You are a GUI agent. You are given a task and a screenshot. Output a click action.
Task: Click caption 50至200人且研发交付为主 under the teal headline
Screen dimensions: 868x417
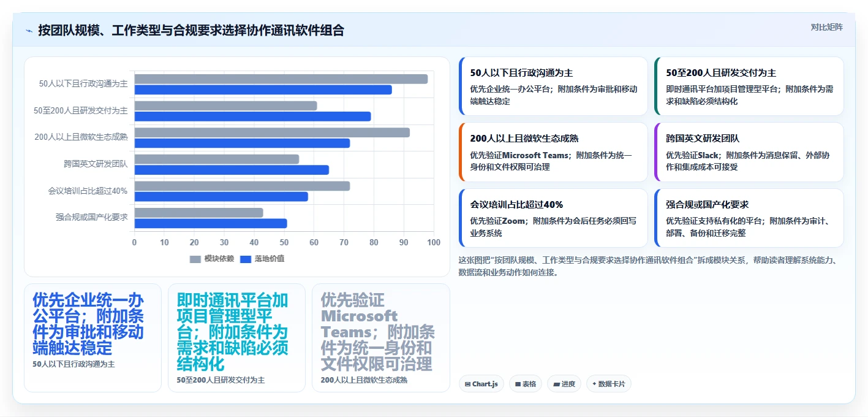pos(221,380)
